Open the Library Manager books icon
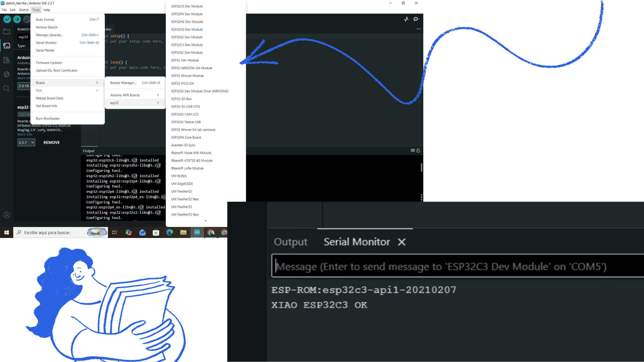The height and width of the screenshot is (362, 644). click(x=7, y=60)
